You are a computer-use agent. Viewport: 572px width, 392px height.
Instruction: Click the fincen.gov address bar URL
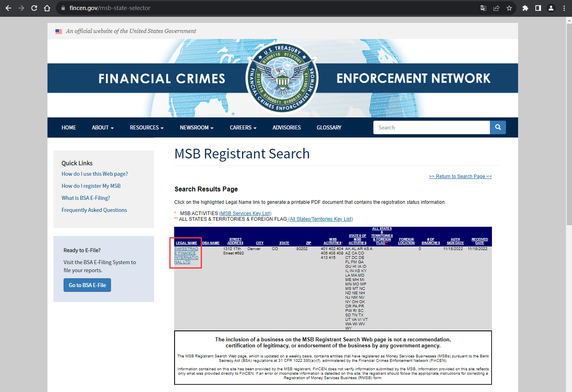[110, 8]
